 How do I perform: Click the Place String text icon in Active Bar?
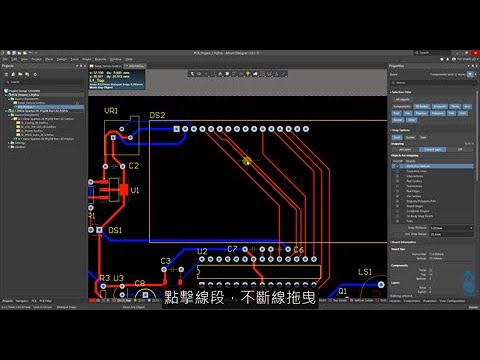click(276, 74)
